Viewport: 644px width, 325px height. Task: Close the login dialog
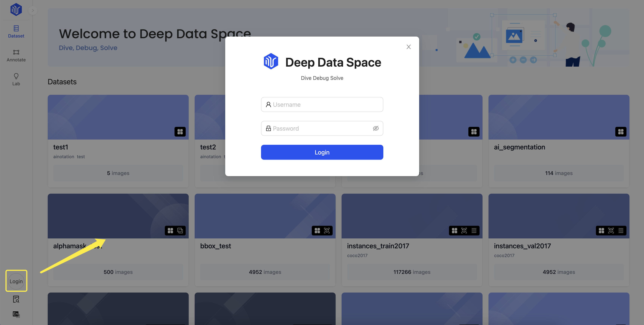click(x=409, y=47)
